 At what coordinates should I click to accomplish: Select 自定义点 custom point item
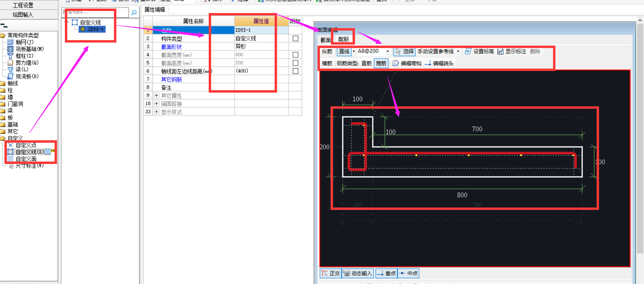pos(22,145)
